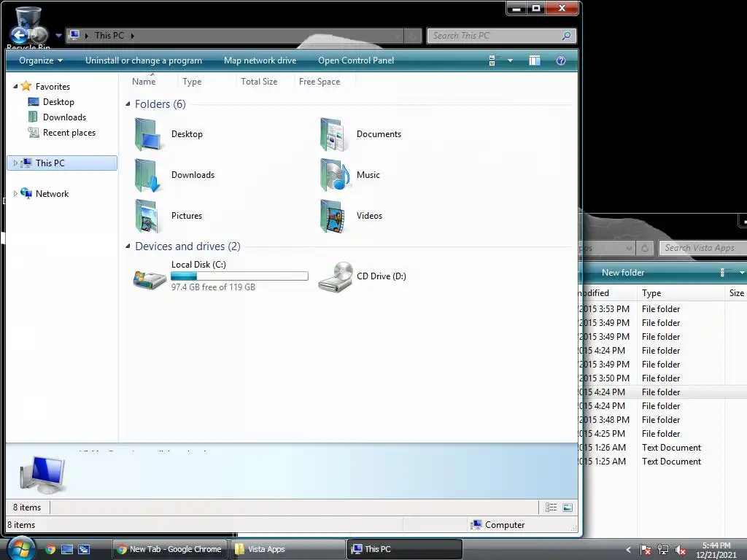Click the This PC taskbar button
747x560 pixels.
[x=405, y=549]
